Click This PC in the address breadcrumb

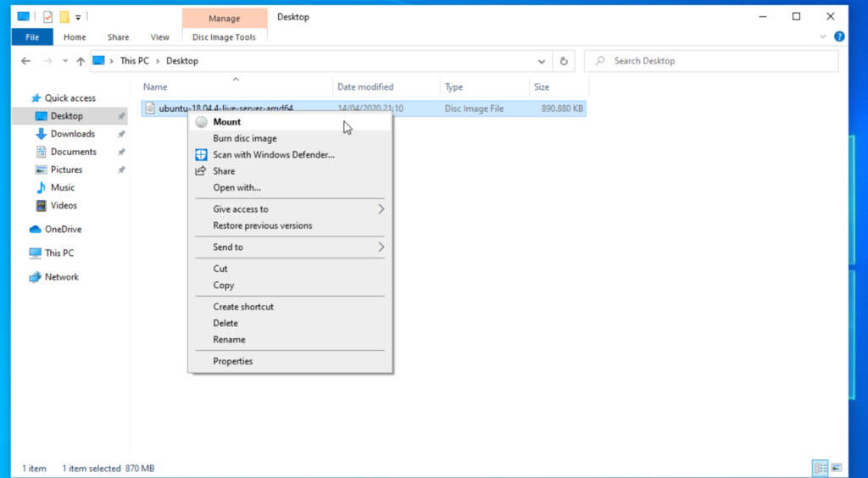pos(135,61)
